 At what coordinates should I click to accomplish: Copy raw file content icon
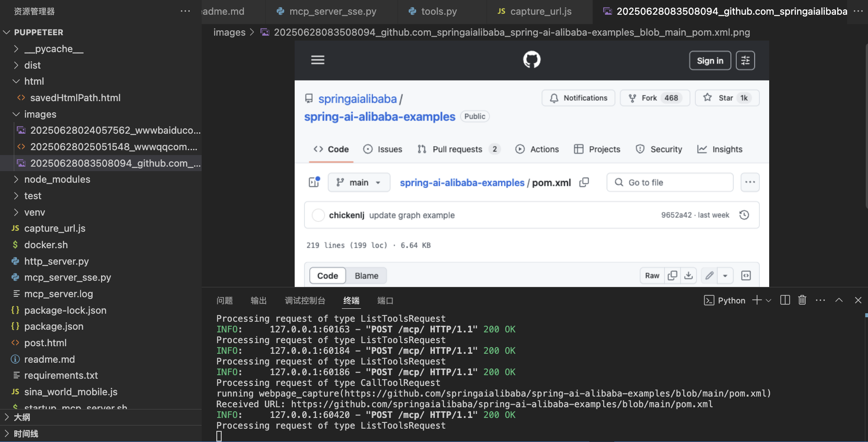coord(672,276)
